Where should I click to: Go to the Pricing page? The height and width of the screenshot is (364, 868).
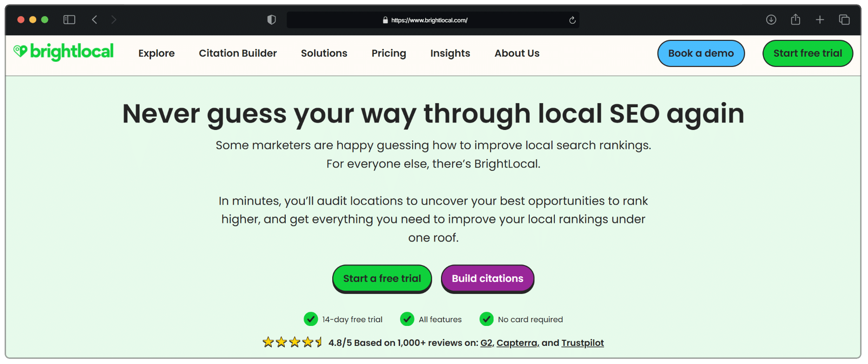[389, 53]
